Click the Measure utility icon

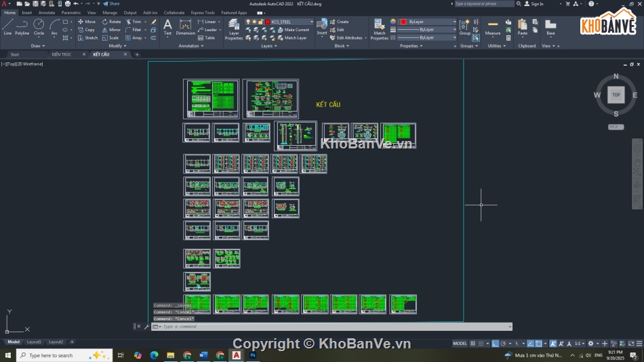click(x=493, y=27)
